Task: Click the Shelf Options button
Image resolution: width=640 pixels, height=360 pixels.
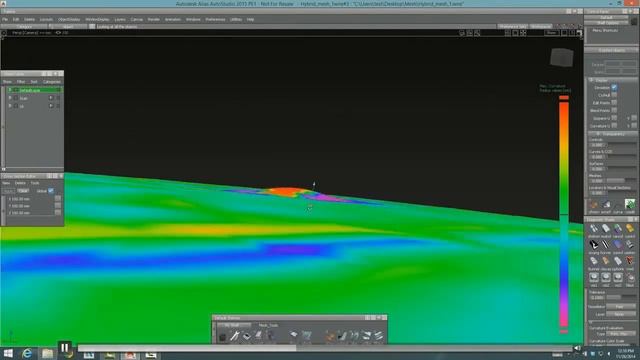Action: point(606,23)
